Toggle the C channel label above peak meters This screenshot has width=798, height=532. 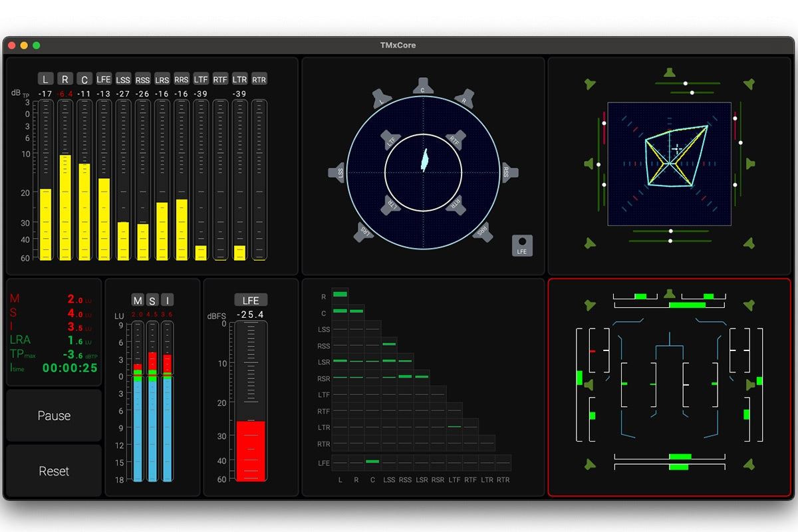point(84,80)
